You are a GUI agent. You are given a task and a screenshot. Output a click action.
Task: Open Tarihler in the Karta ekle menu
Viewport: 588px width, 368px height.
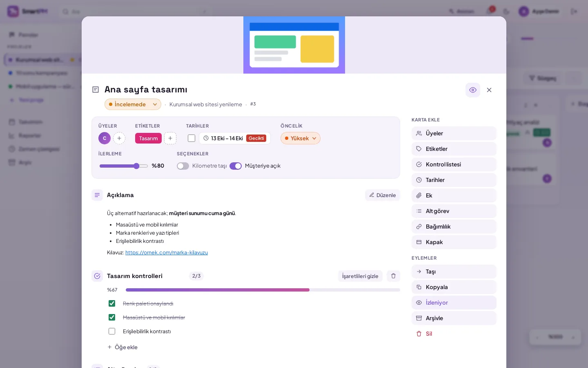[454, 180]
